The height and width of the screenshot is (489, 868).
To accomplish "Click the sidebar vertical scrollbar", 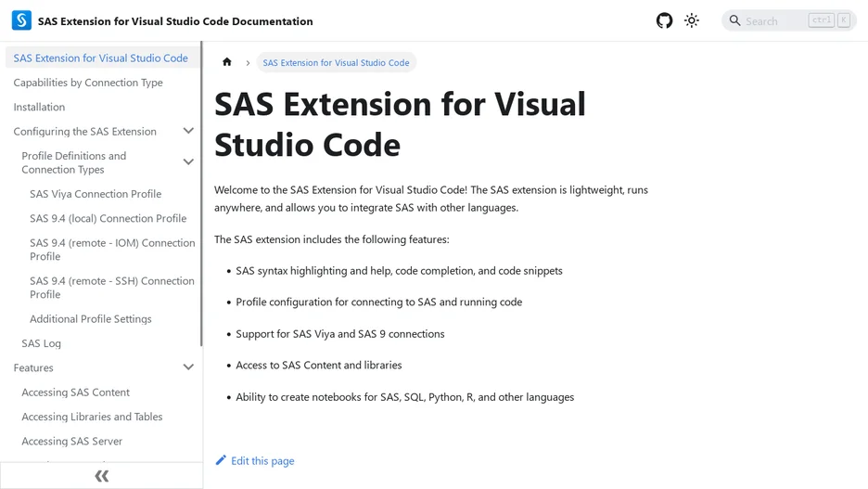I will [x=201, y=194].
